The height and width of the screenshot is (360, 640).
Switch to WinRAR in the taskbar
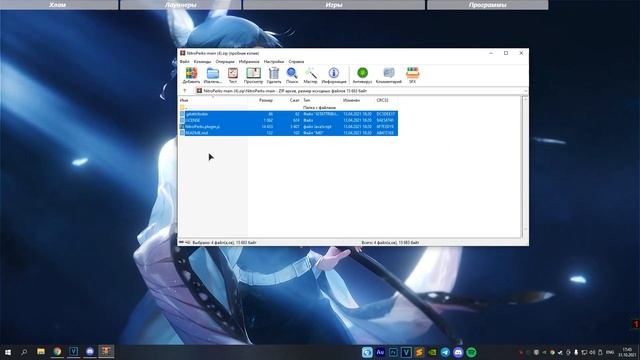pos(106,351)
